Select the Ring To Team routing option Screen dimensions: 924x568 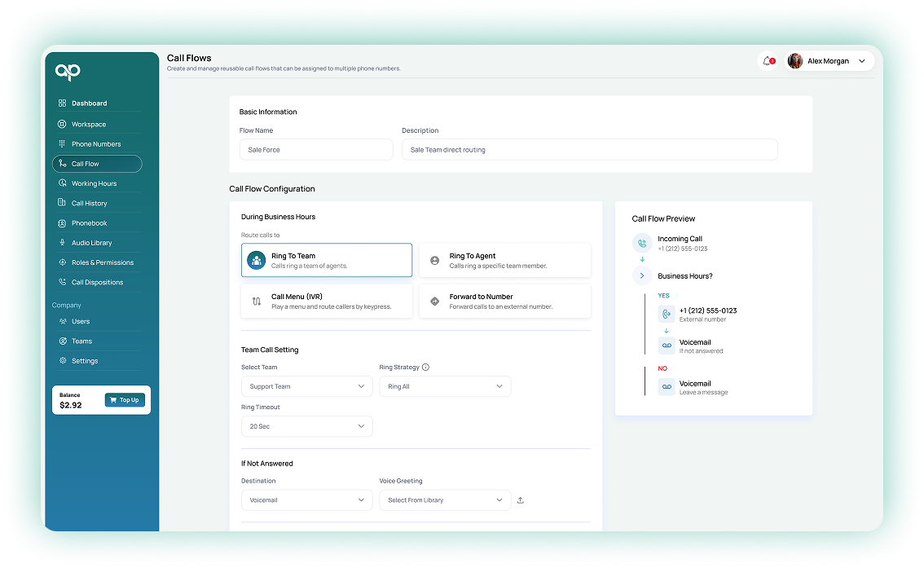pos(327,261)
